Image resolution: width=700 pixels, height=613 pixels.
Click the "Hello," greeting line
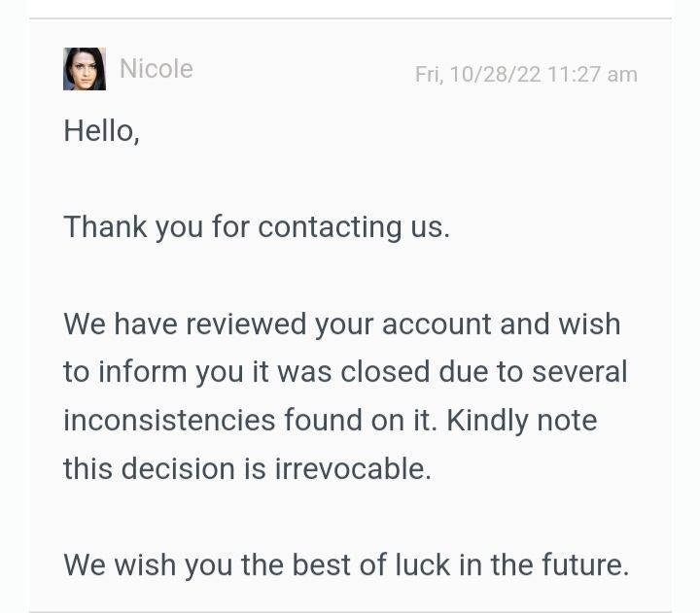click(101, 131)
